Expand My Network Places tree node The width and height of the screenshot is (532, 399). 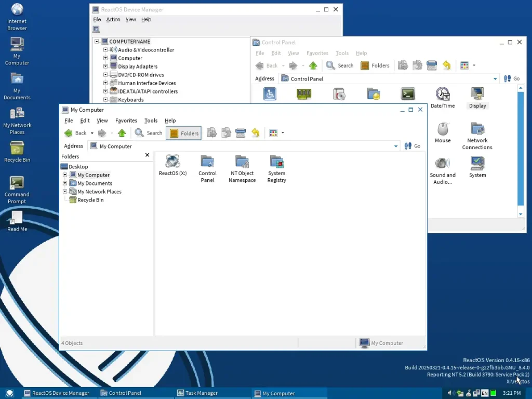point(65,191)
